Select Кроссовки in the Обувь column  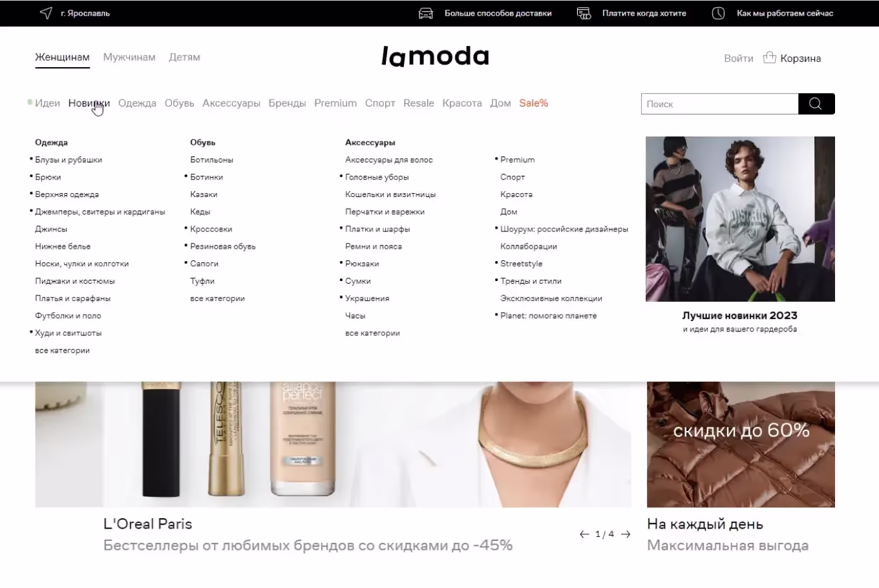(211, 229)
